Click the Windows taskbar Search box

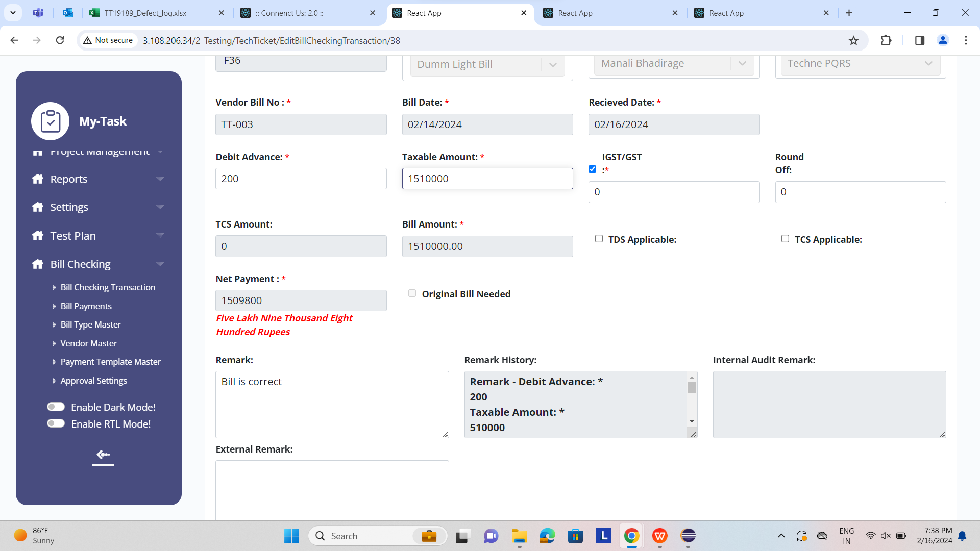tap(378, 536)
